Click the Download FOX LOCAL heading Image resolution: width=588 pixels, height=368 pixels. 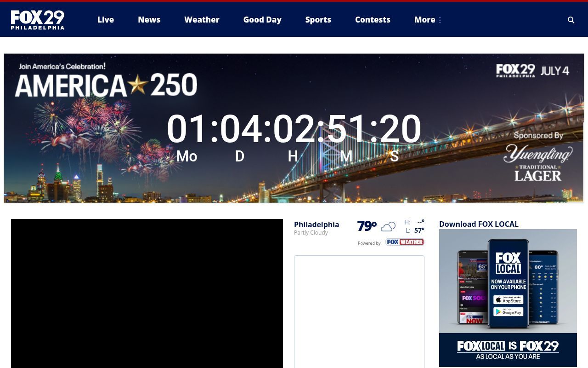click(x=479, y=224)
